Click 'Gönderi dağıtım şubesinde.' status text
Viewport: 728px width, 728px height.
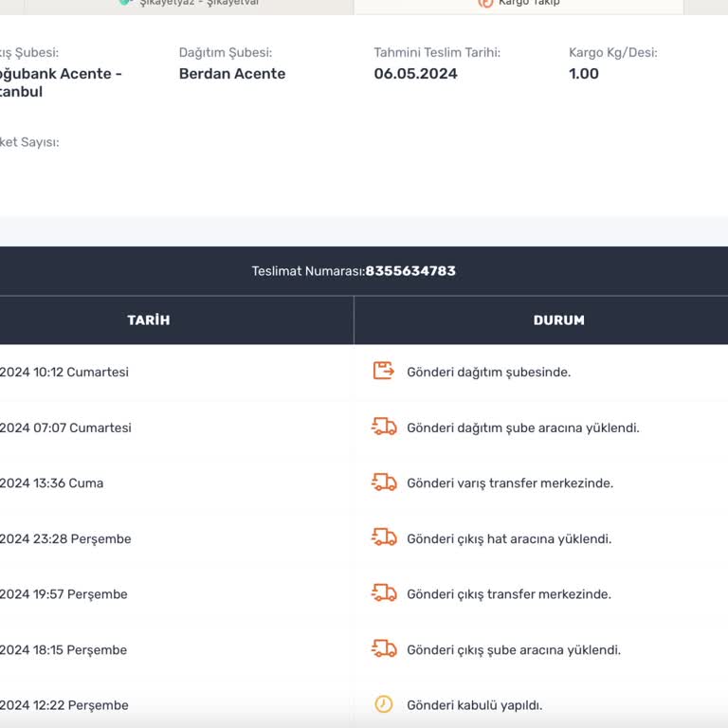click(488, 373)
